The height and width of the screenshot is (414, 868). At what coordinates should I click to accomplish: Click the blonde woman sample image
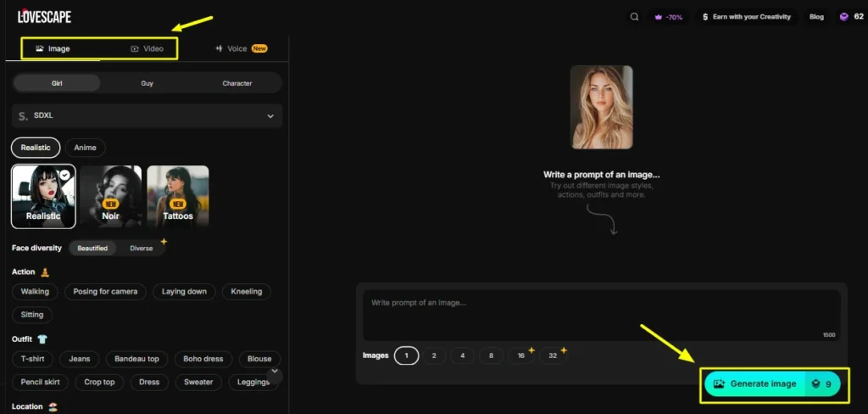[x=601, y=107]
